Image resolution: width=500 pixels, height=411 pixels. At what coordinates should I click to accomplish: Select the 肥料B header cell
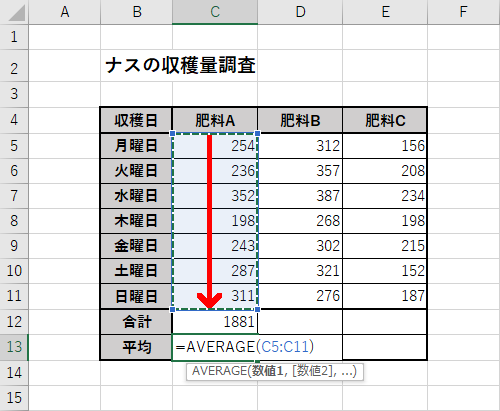click(x=300, y=120)
